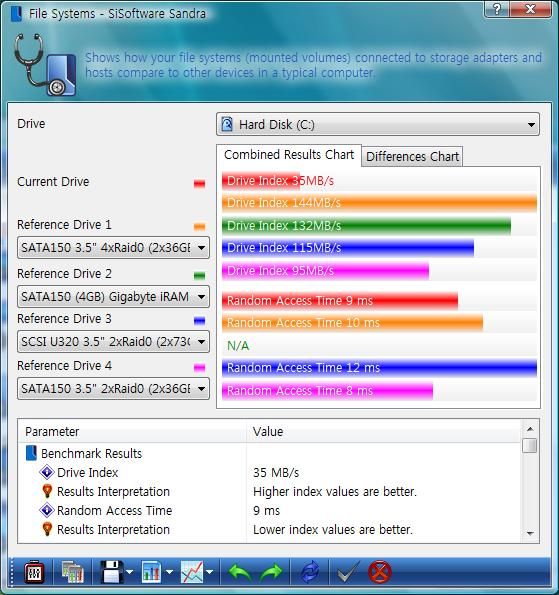This screenshot has width=559, height=595.
Task: Click the green N/A text in chart
Action: [238, 346]
